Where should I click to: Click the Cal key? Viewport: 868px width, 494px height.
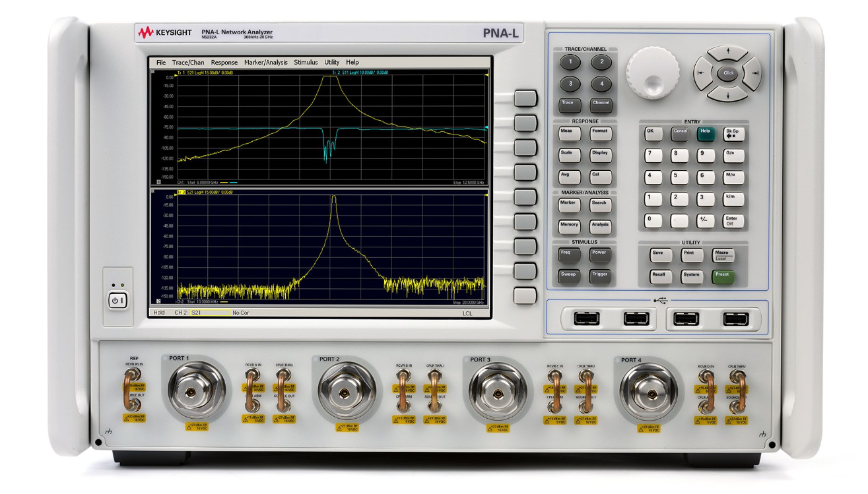(601, 177)
